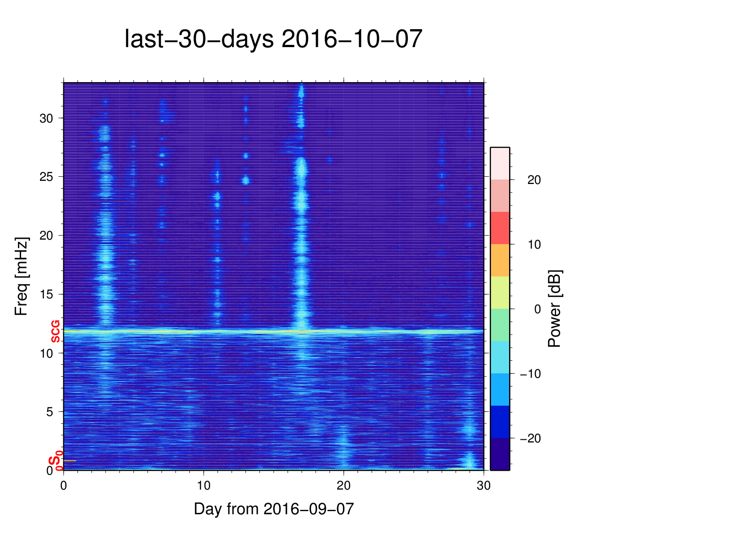Click the short yellow line beside the 0S0 label

tap(70, 461)
